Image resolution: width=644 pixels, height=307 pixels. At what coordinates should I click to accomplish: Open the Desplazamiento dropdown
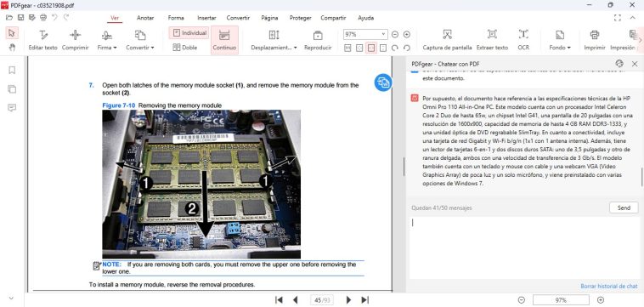coord(274,40)
